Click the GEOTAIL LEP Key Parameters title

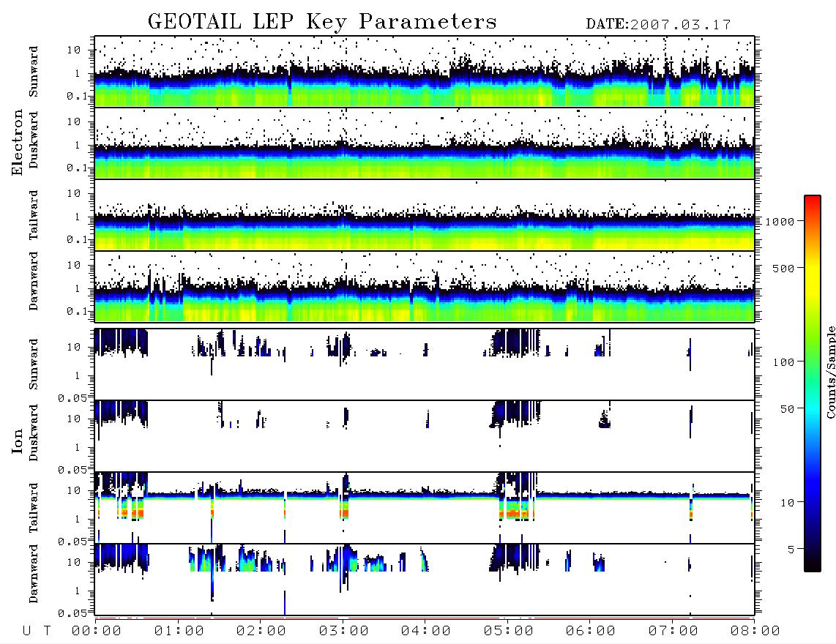322,22
